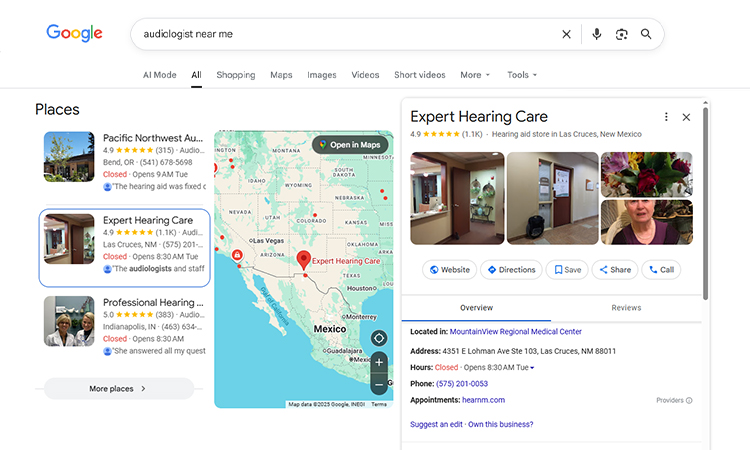This screenshot has height=450, width=750.
Task: Open the Images tab
Action: coord(321,75)
